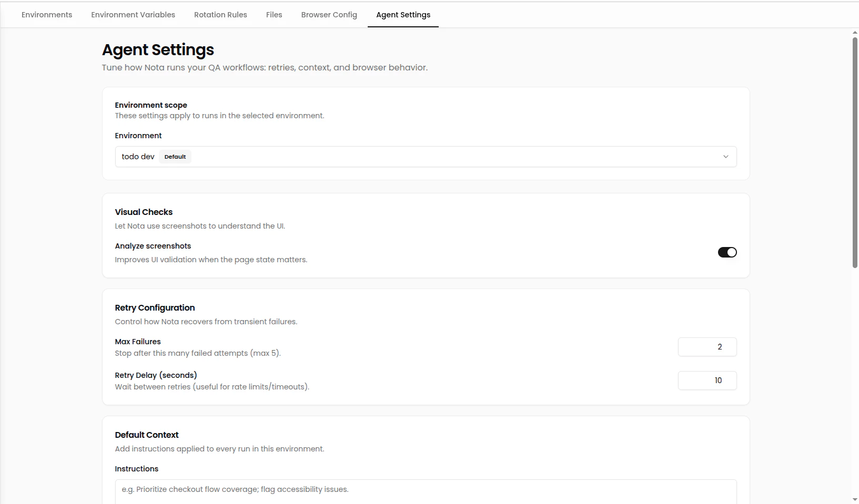Switch to the Environments tab
Viewport: 859px width, 504px height.
[46, 15]
